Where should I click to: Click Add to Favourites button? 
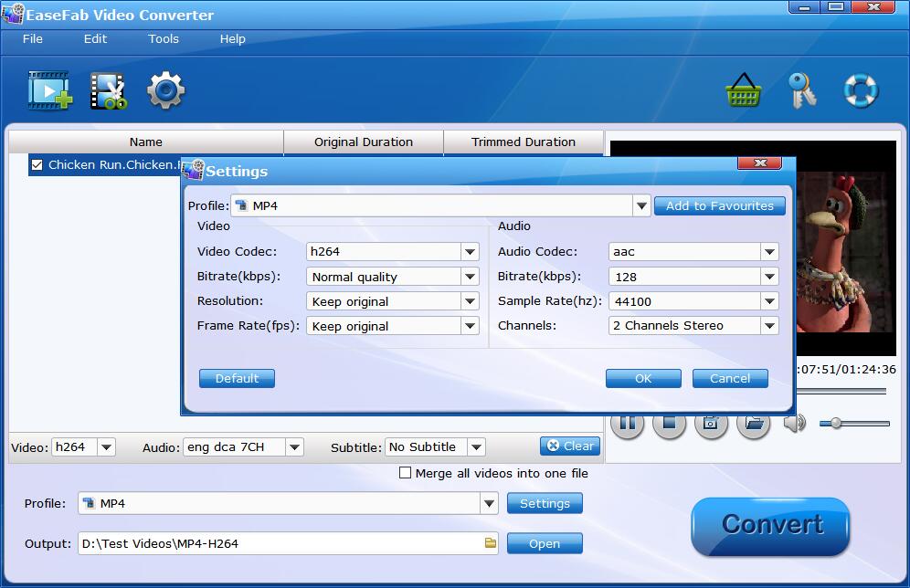click(720, 205)
